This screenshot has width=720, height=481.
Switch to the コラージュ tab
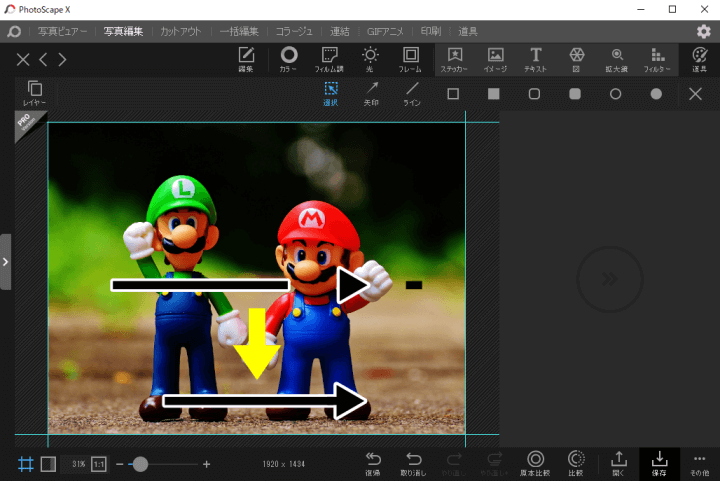pyautogui.click(x=294, y=31)
